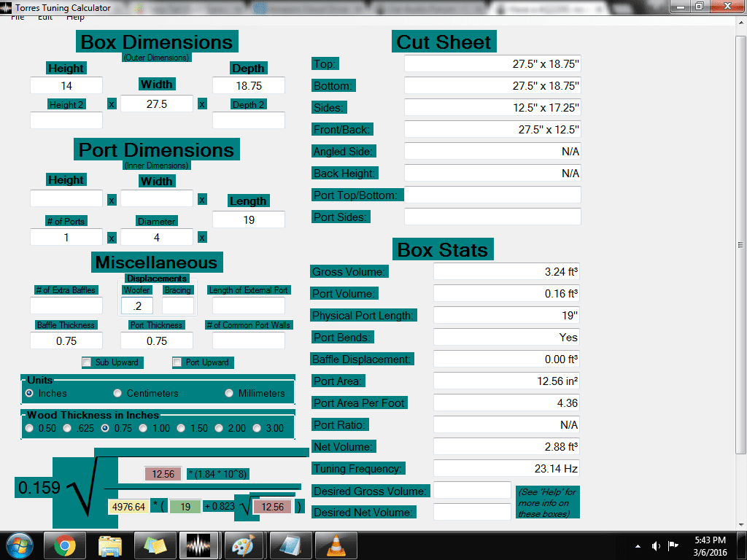Open File Explorer in the taskbar

tap(110, 545)
